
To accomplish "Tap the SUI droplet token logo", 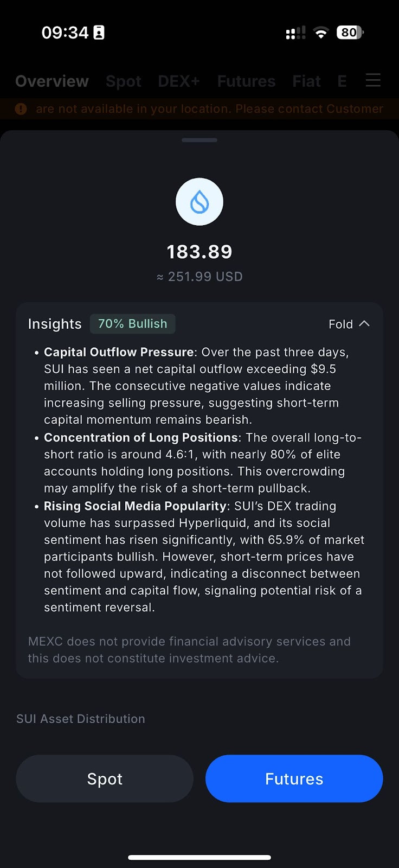I will 200,202.
